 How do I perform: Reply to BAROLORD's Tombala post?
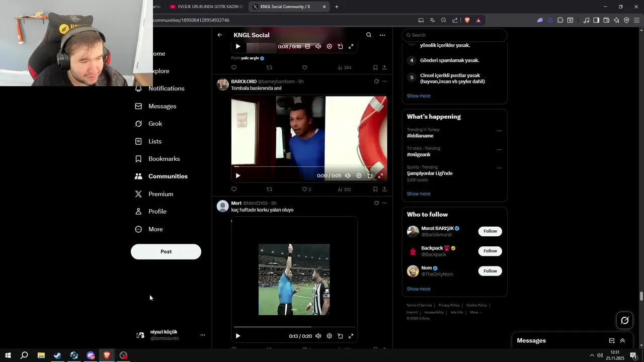[234, 189]
